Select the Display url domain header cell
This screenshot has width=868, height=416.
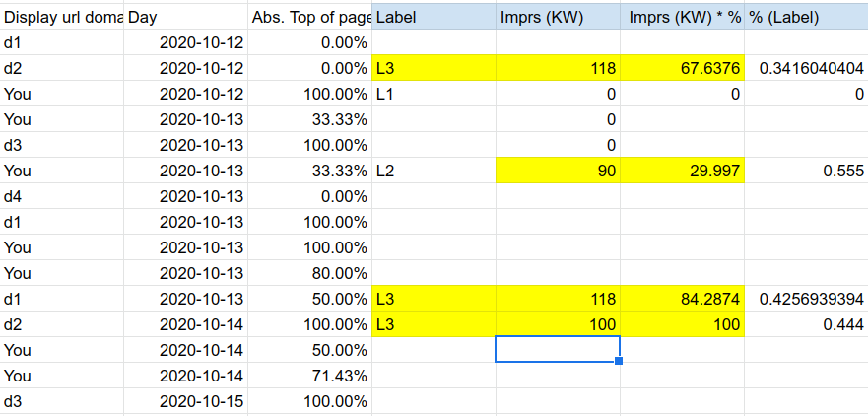click(62, 17)
